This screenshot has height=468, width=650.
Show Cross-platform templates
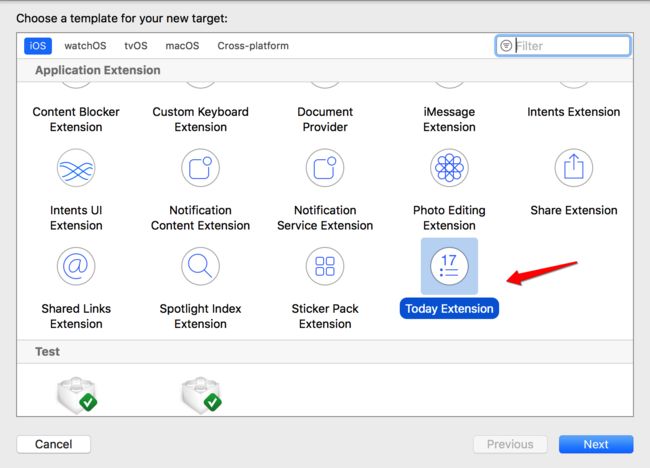(253, 46)
